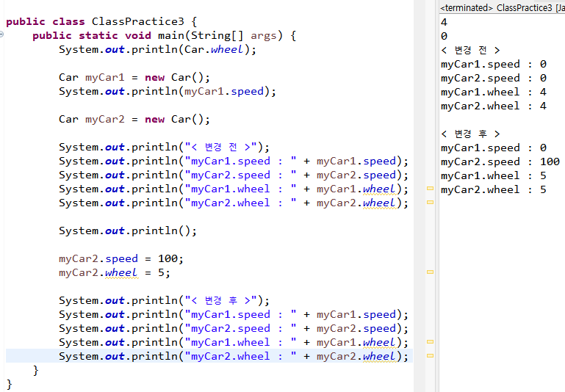Click overview warning marker for highlighted last println line
The width and height of the screenshot is (565, 392).
click(430, 355)
